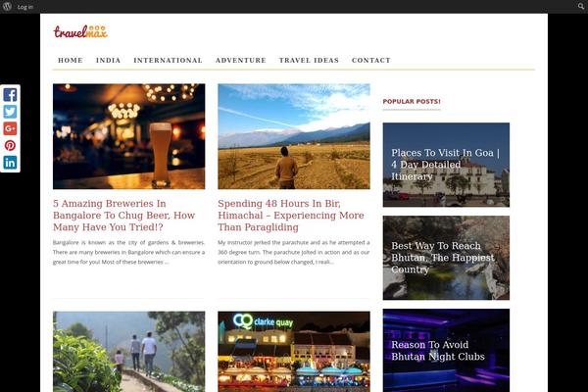Viewport: 588px width, 392px height.
Task: Share page via Facebook icon
Action: [x=10, y=94]
